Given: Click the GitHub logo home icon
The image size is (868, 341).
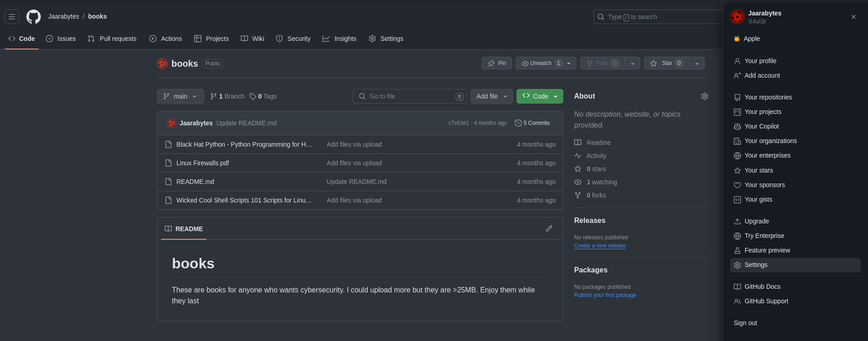Looking at the screenshot, I should click(x=34, y=17).
